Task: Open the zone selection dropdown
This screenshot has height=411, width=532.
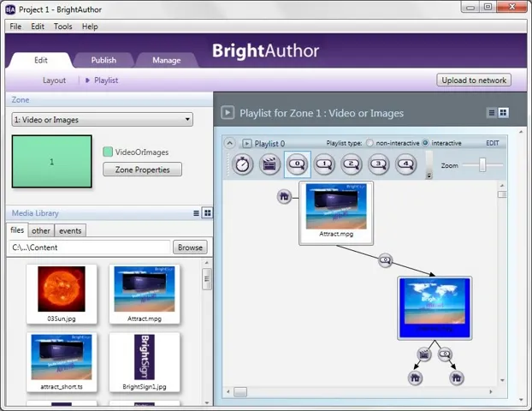Action: tap(102, 120)
